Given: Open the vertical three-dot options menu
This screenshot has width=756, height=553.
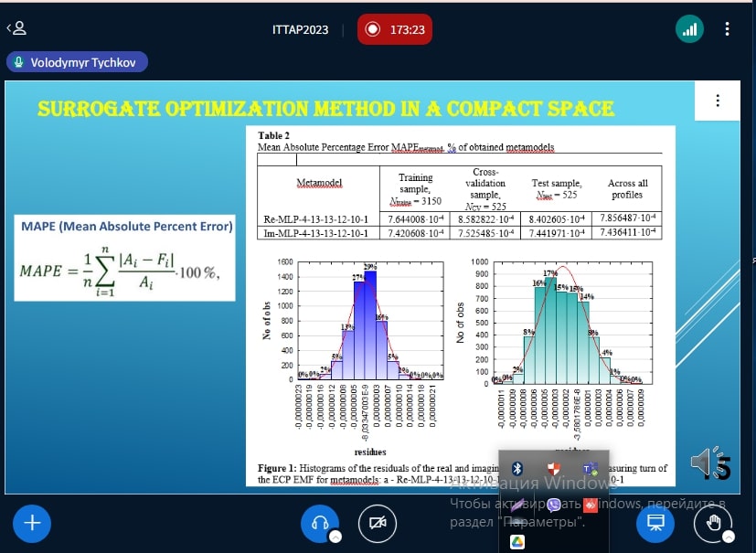Looking at the screenshot, I should pyautogui.click(x=727, y=29).
